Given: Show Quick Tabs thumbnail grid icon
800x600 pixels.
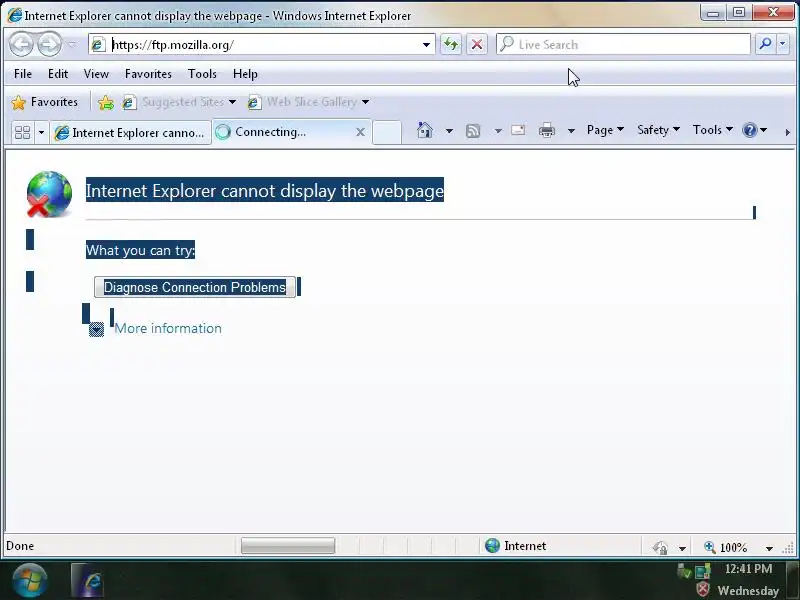Looking at the screenshot, I should (22, 133).
